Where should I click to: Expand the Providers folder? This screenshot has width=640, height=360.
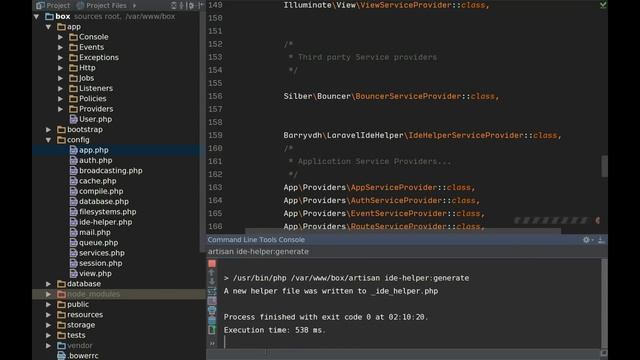[x=60, y=109]
